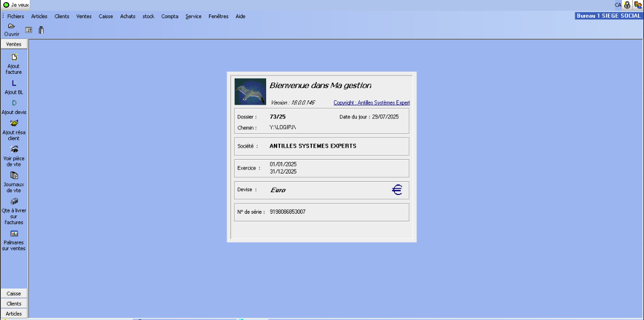Screen dimensions: 644x320
Task: Open the calculator toolbar icon
Action: click(29, 30)
